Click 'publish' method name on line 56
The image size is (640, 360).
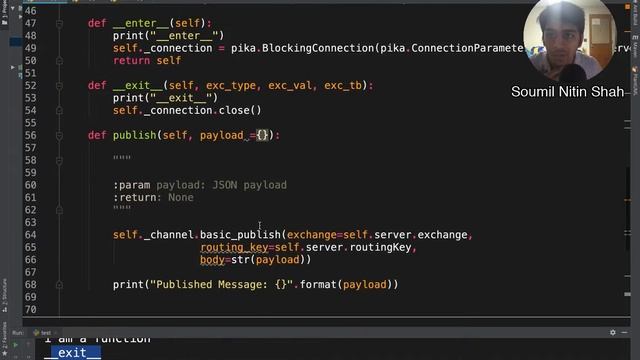tap(135, 136)
